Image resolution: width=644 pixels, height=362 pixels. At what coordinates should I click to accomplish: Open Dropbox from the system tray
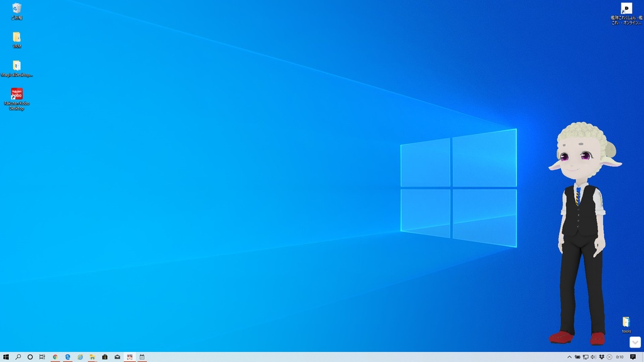(601, 357)
